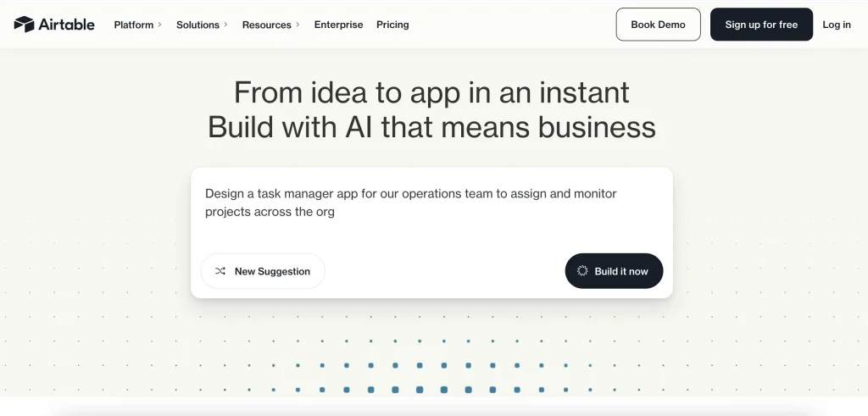The width and height of the screenshot is (868, 416).
Task: Go to the Enterprise page
Action: click(338, 25)
